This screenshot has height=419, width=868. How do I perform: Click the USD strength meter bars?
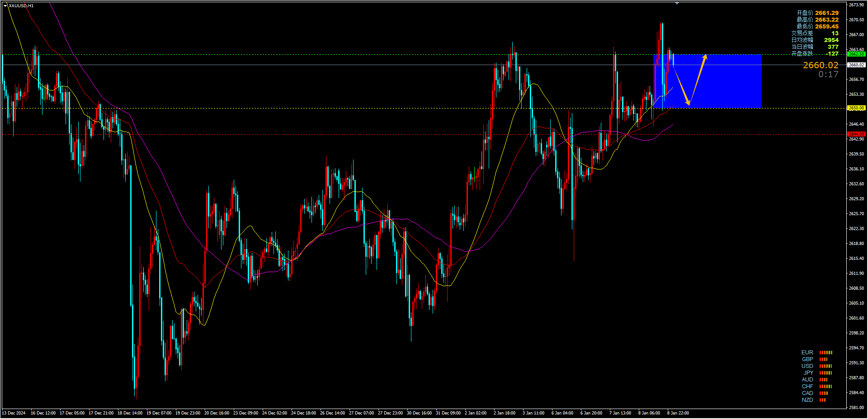click(826, 366)
